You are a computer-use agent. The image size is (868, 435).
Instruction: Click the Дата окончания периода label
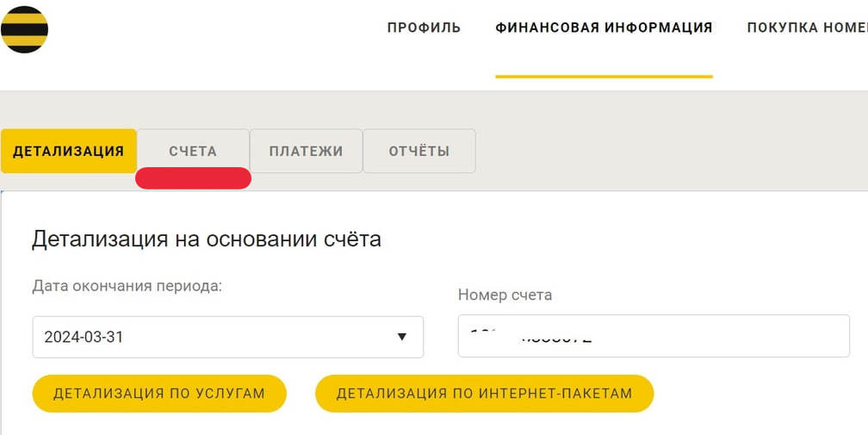tap(127, 285)
